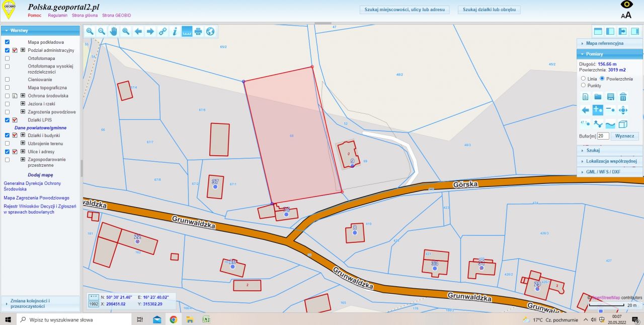644x325 pixels.
Task: Undo last measurement point with back arrow
Action: click(585, 110)
